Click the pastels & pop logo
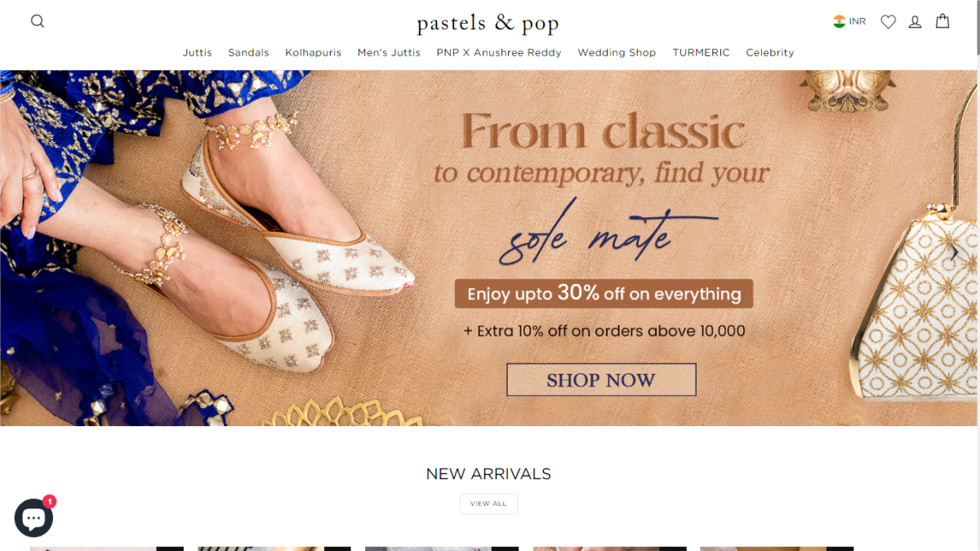Image resolution: width=980 pixels, height=551 pixels. coord(488,23)
